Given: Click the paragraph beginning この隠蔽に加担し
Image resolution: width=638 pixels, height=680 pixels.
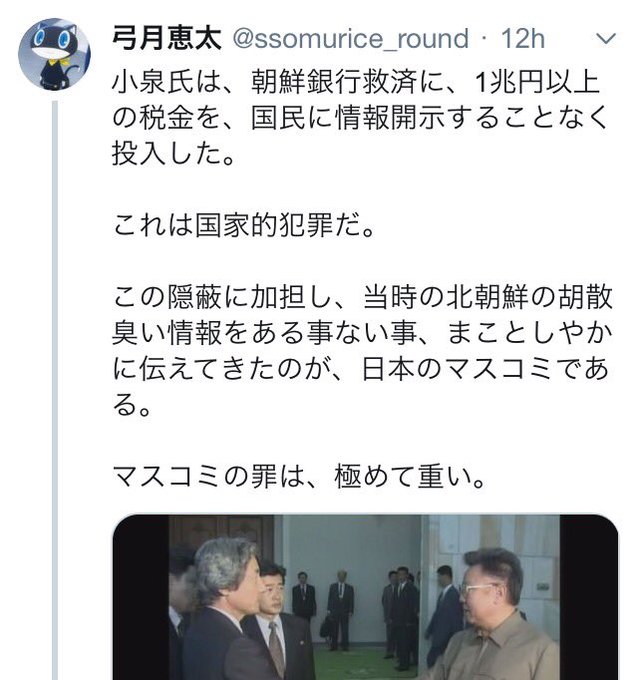Looking at the screenshot, I should [x=362, y=350].
